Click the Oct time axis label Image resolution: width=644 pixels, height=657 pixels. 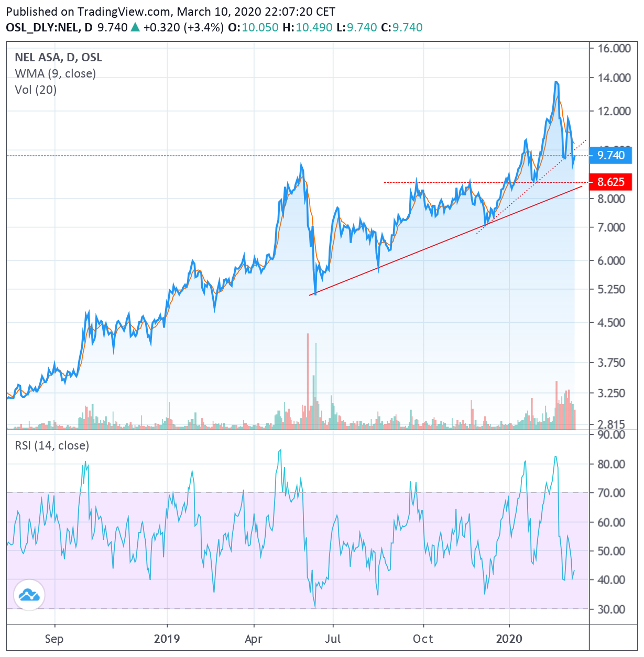[x=423, y=639]
